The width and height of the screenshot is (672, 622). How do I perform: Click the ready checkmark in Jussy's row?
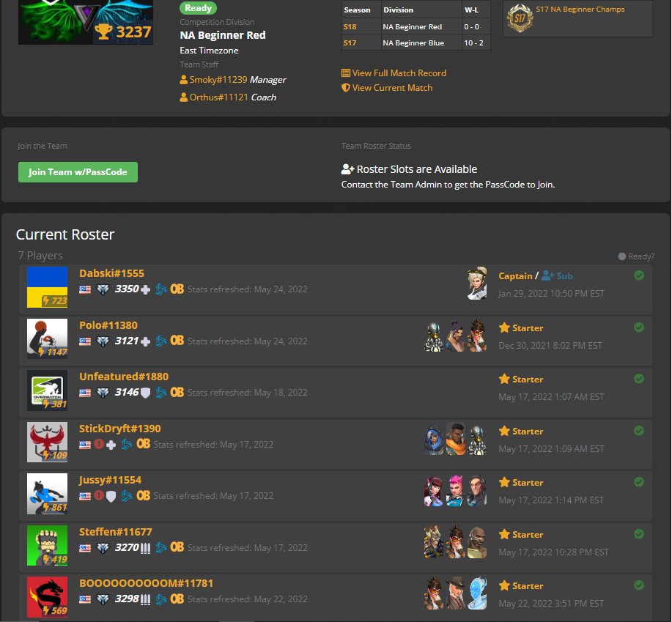[x=638, y=482]
